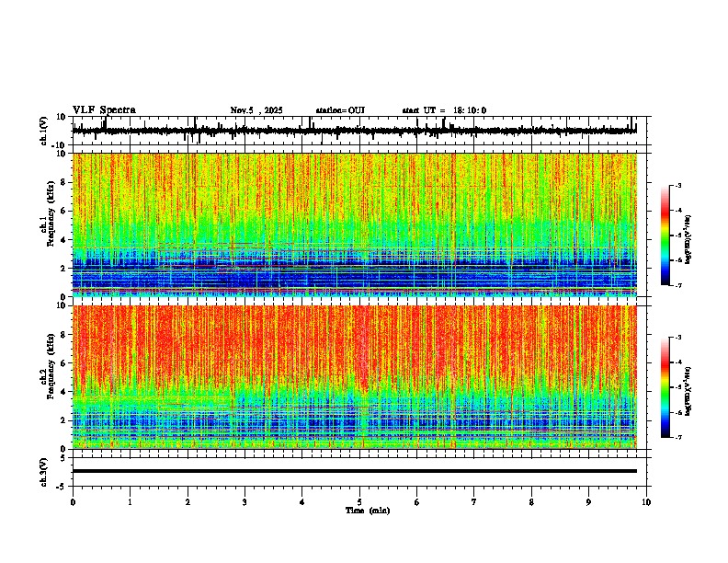Click the 8 kHz tick on ch.2 frequency axis
728x563 pixels.
click(x=64, y=334)
